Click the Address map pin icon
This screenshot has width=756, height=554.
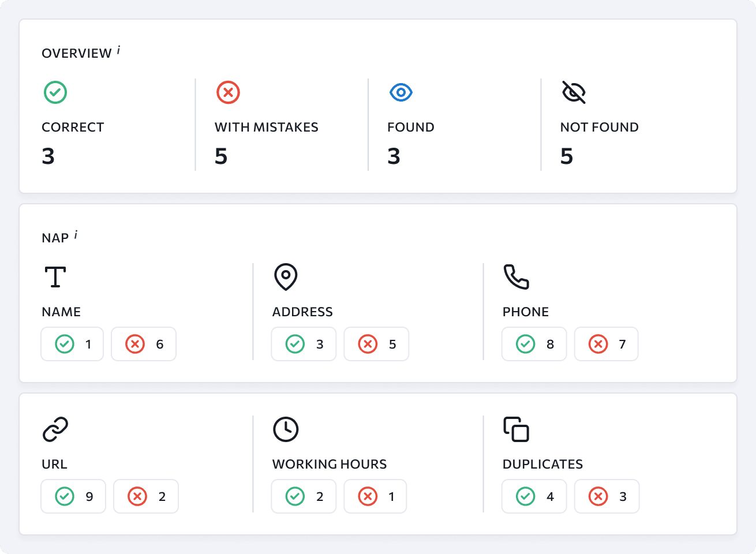click(286, 277)
